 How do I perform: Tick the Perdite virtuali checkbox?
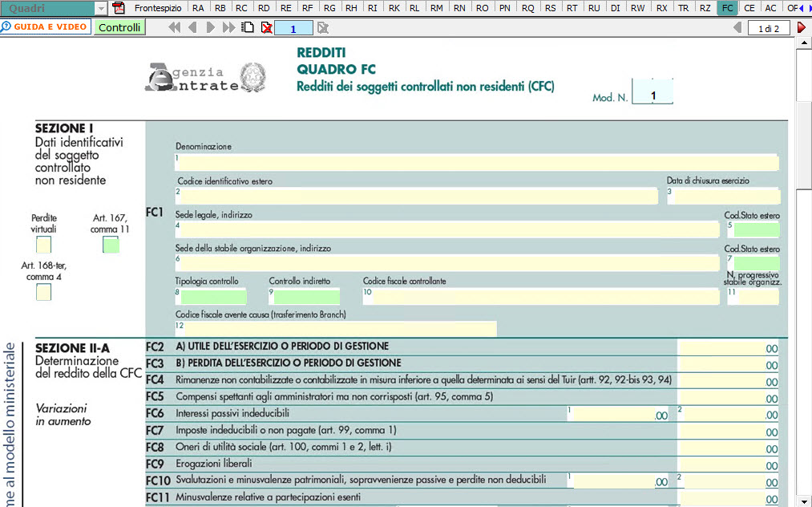coord(43,244)
